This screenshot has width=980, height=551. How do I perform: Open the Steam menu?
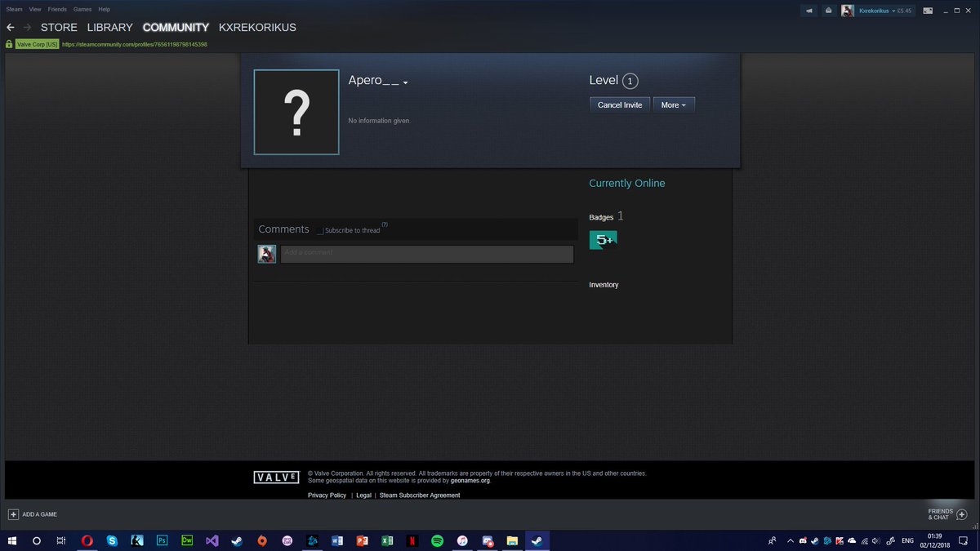[14, 9]
